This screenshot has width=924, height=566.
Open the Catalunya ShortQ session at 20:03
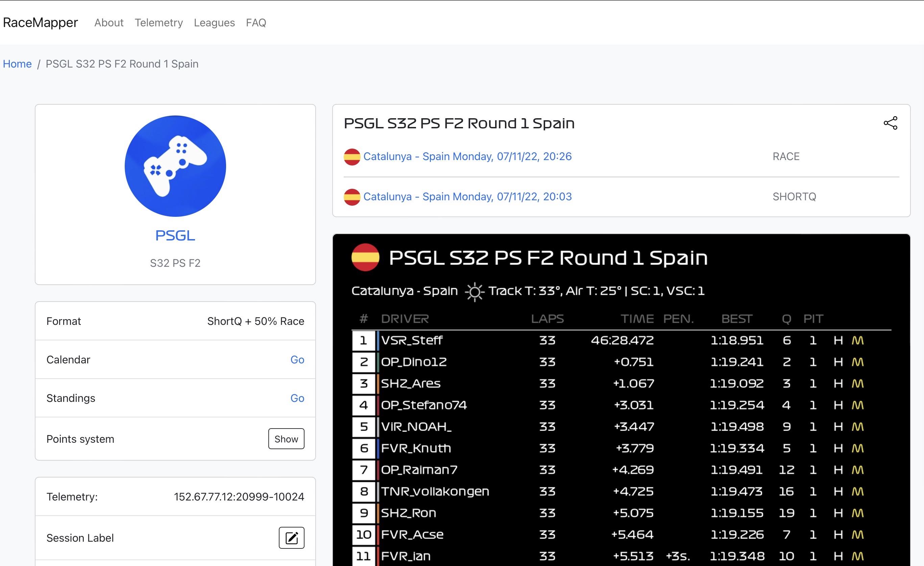[x=467, y=197]
